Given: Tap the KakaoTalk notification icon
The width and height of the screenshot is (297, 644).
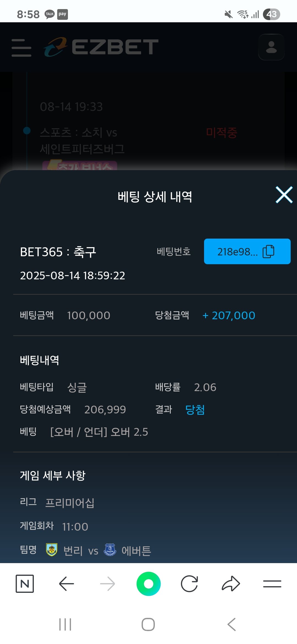Looking at the screenshot, I should tap(50, 14).
